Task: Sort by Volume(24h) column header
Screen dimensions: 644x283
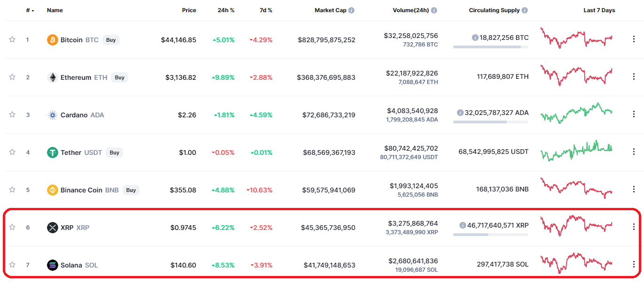Action: 411,10
